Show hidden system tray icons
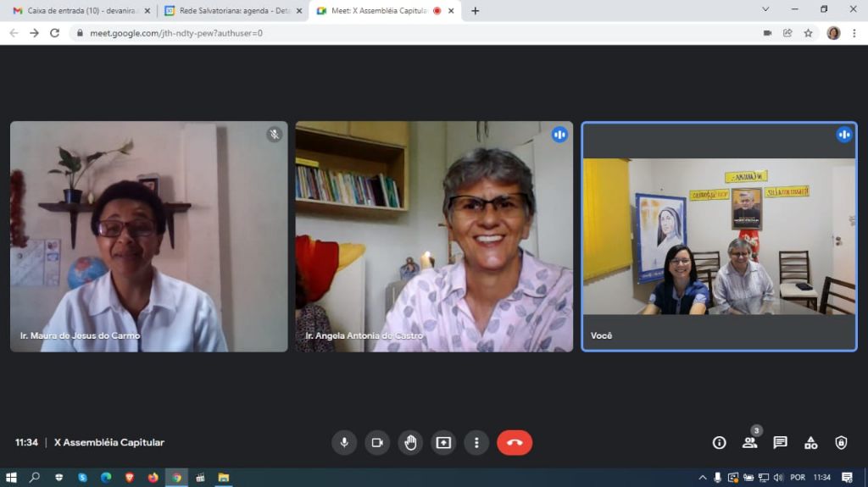Viewport: 868px width, 487px height. [702, 478]
